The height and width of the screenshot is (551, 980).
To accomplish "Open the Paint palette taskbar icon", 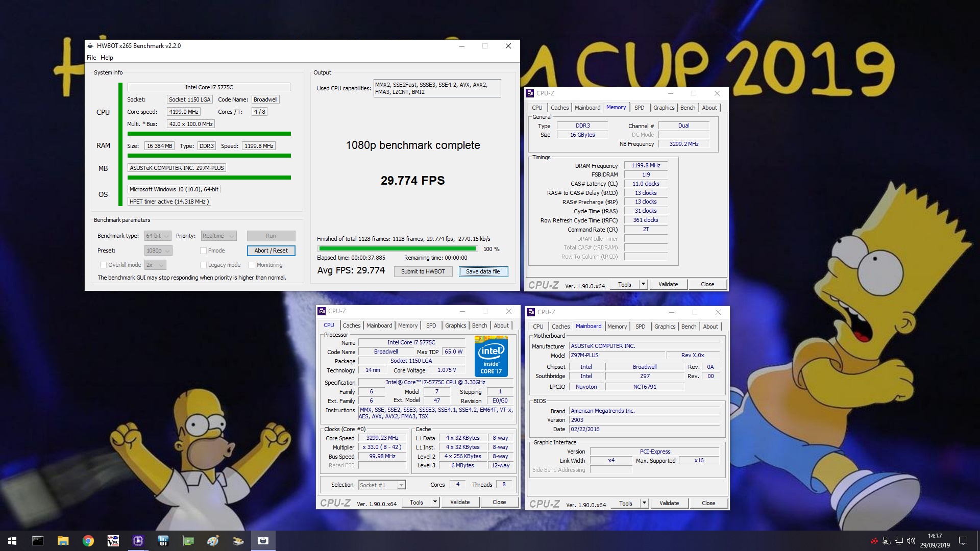I will (213, 541).
